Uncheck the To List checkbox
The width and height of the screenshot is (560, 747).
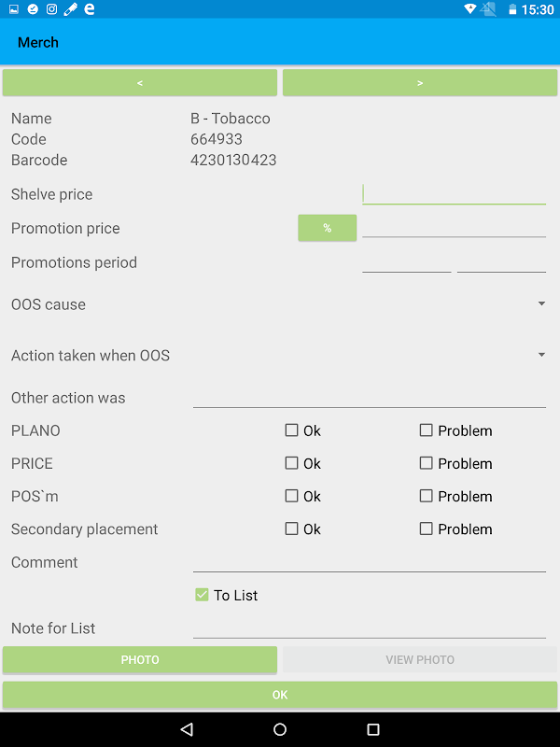click(x=202, y=595)
